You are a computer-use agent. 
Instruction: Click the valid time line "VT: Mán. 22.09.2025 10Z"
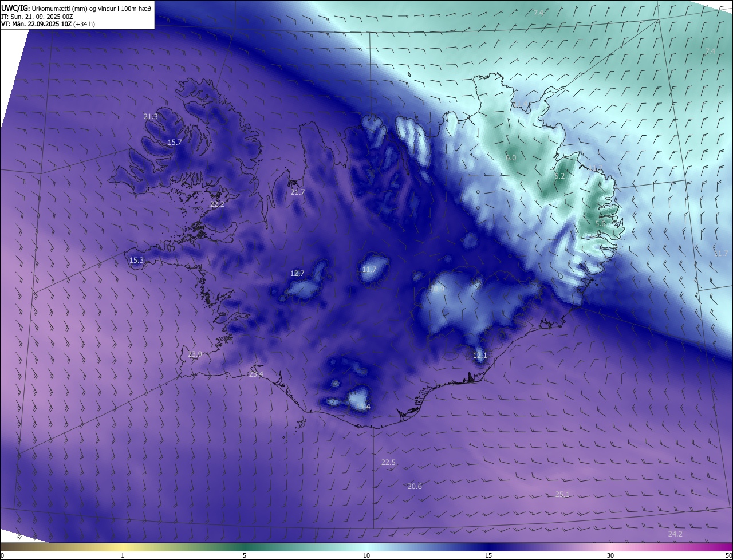tap(36, 24)
